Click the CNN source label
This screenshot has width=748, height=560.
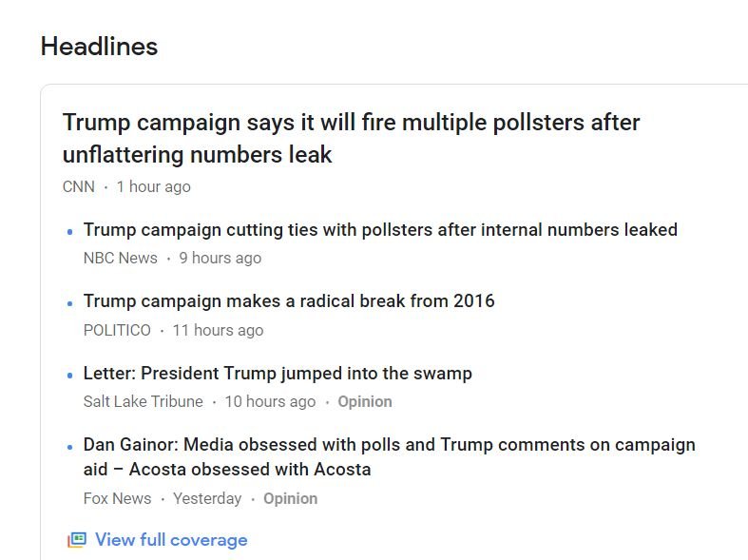click(x=79, y=186)
